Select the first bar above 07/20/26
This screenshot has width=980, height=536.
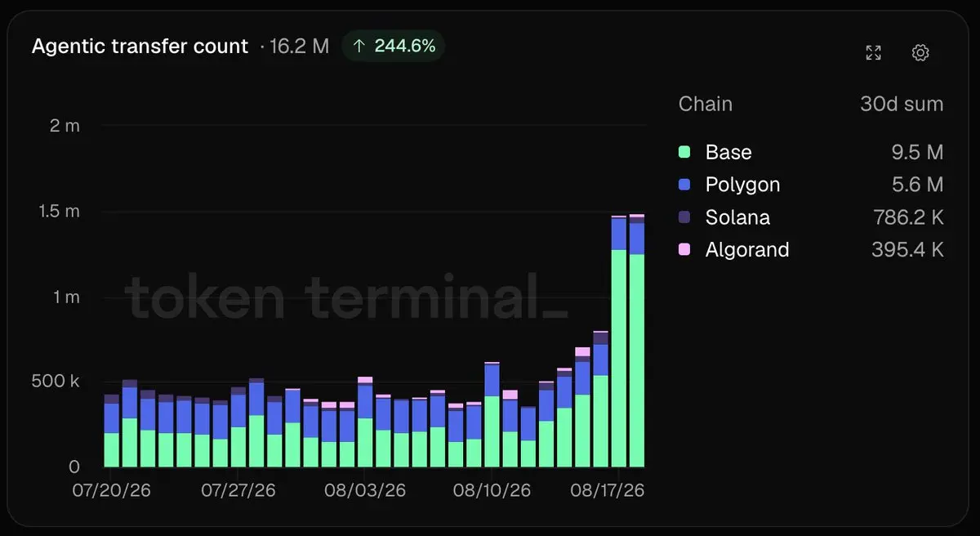(x=112, y=431)
